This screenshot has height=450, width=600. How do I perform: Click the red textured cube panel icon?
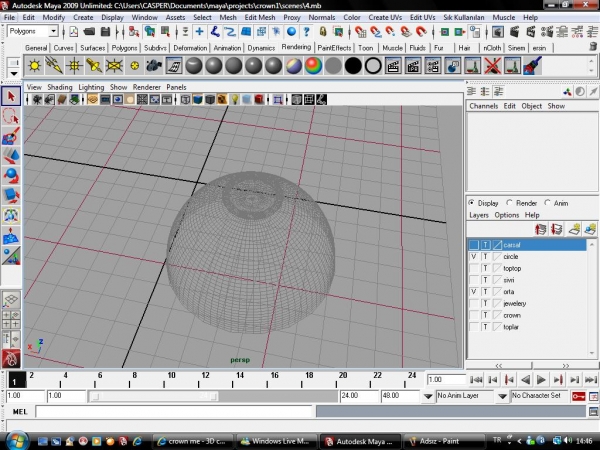coord(259,100)
